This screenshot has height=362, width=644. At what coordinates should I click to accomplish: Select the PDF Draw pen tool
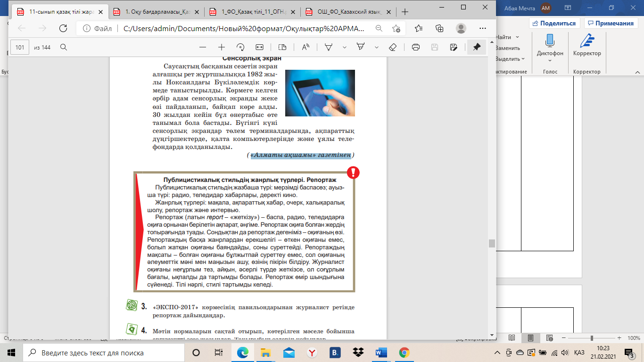point(329,47)
